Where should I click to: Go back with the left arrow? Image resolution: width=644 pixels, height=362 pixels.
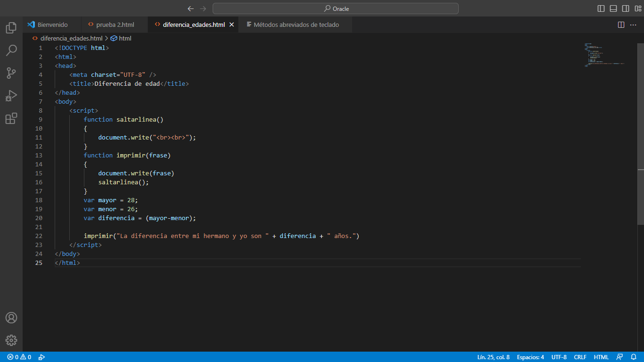pyautogui.click(x=190, y=8)
